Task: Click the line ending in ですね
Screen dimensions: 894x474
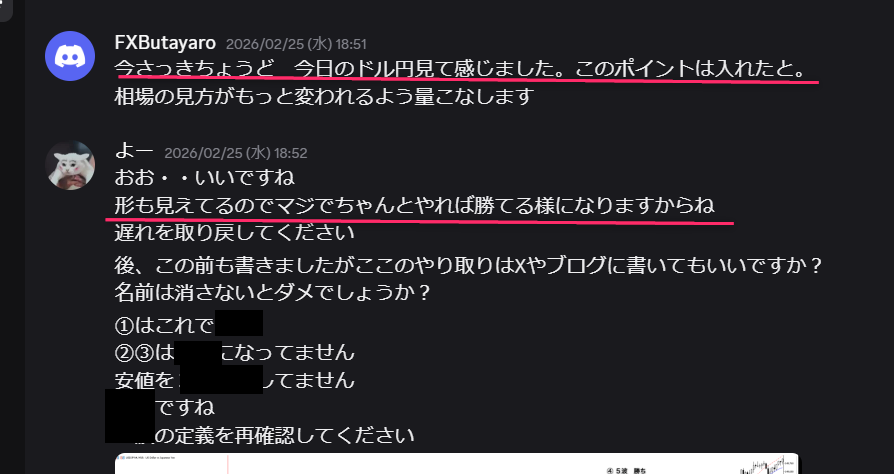Action: [x=160, y=407]
